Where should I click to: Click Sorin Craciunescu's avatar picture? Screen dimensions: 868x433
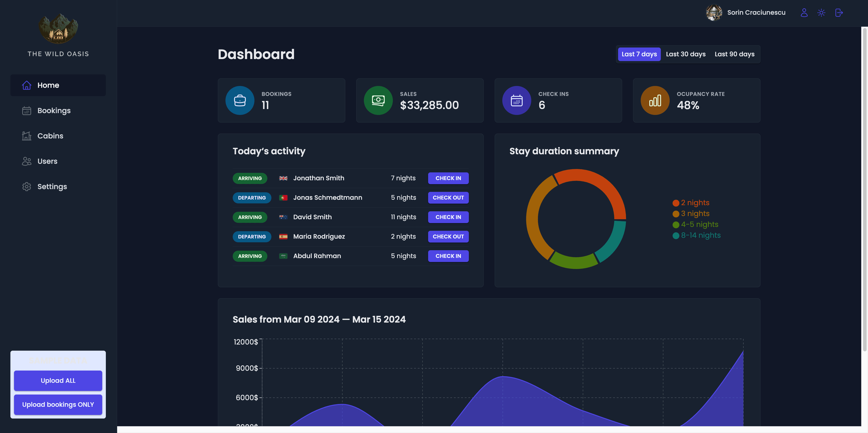714,12
